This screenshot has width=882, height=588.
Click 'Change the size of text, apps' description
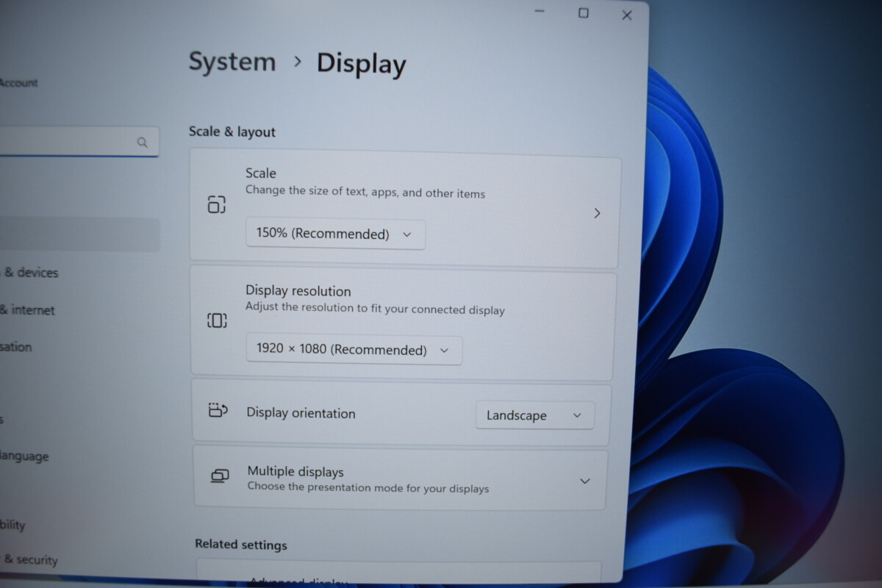pyautogui.click(x=365, y=193)
